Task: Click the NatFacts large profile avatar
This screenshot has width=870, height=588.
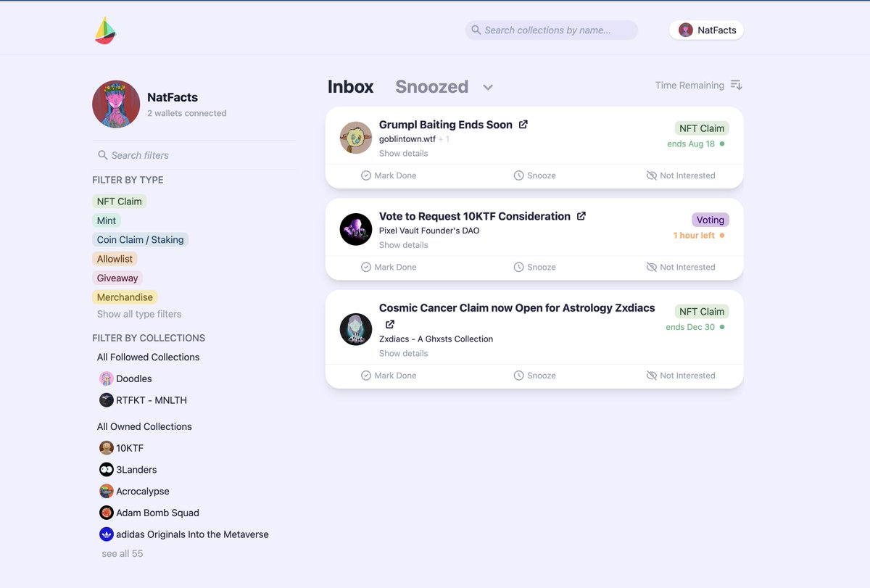Action: point(116,104)
